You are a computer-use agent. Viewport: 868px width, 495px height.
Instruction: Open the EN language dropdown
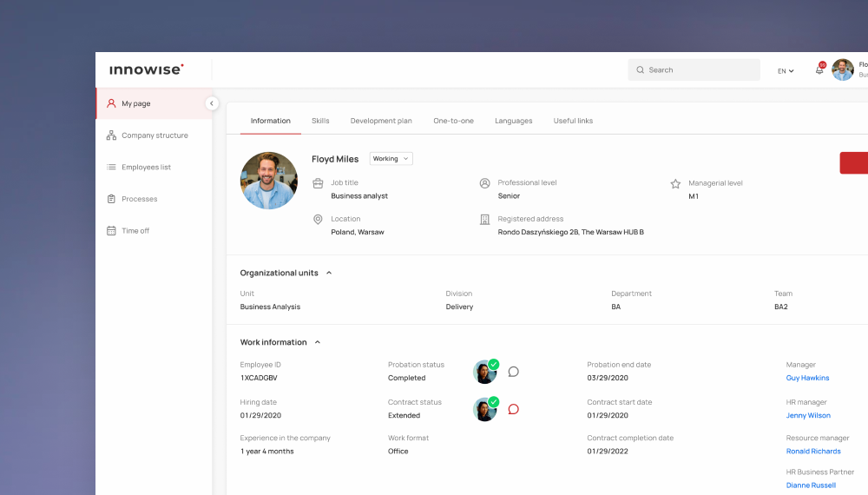point(786,71)
